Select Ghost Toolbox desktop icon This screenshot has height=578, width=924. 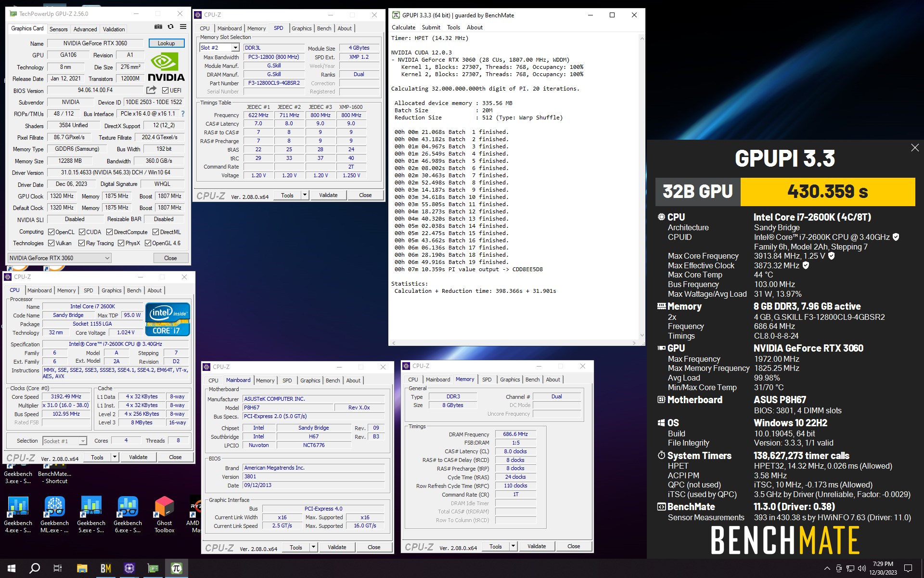pyautogui.click(x=164, y=514)
